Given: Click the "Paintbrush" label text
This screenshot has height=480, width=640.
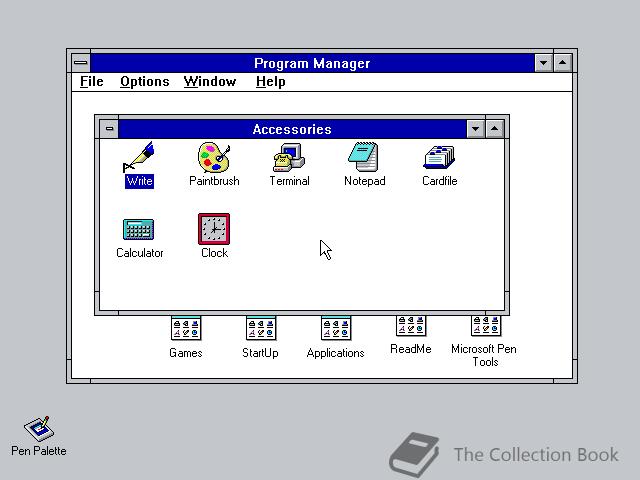Looking at the screenshot, I should 214,181.
